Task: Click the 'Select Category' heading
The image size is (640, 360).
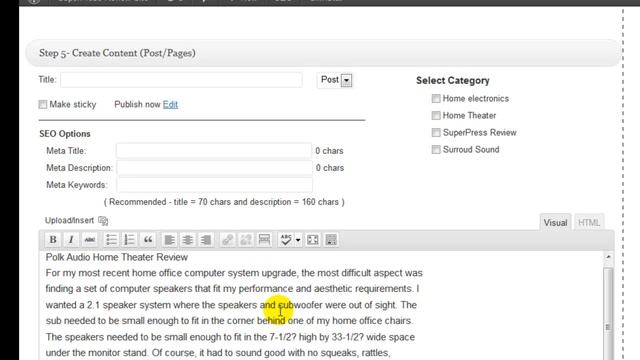Action: [453, 80]
